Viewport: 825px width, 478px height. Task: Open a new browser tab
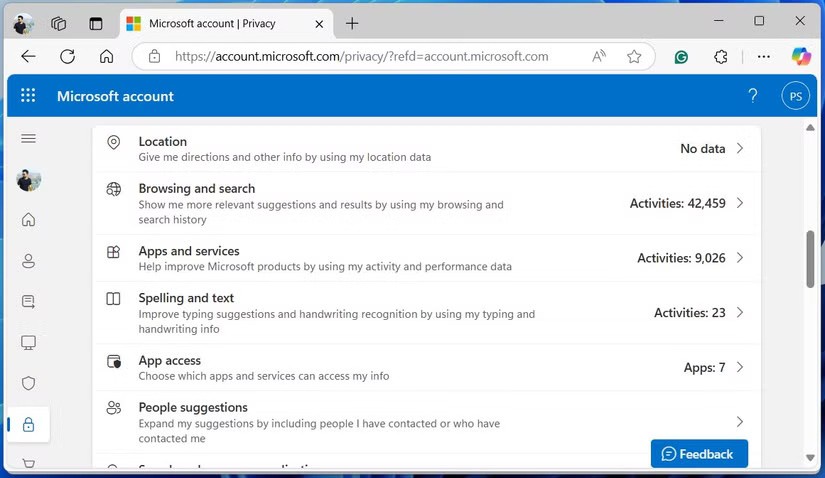[352, 23]
